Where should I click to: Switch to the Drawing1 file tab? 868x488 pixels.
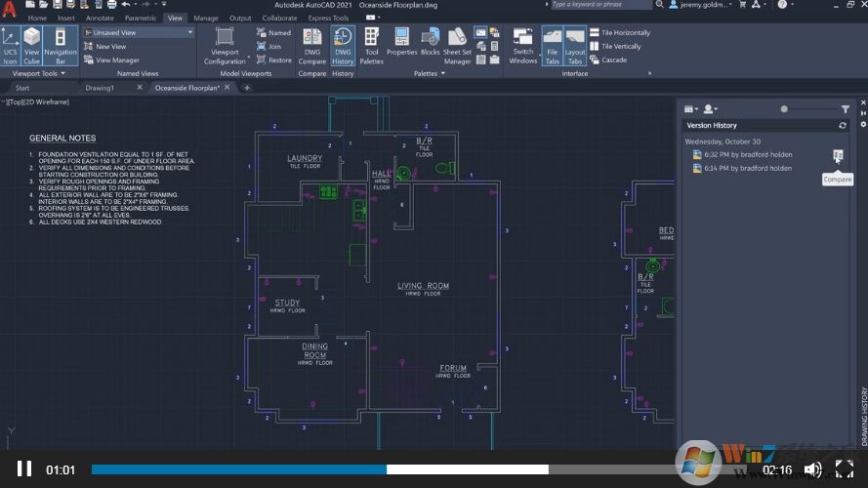tap(100, 88)
